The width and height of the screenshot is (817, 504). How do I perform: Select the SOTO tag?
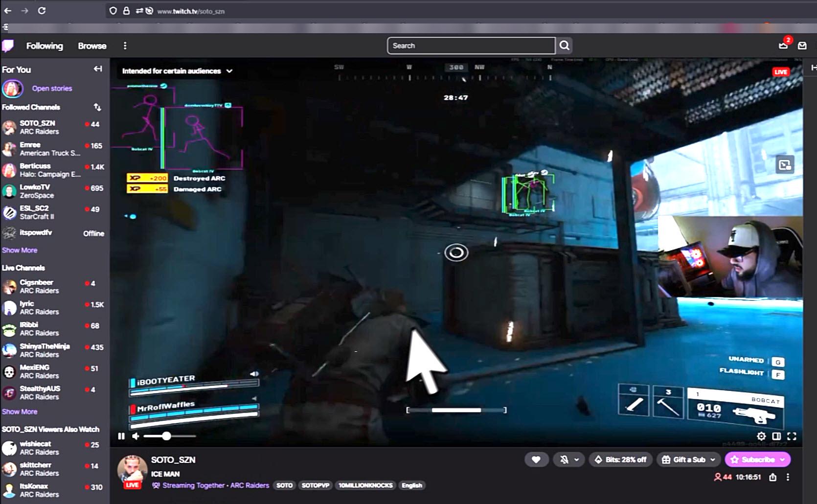(x=284, y=485)
